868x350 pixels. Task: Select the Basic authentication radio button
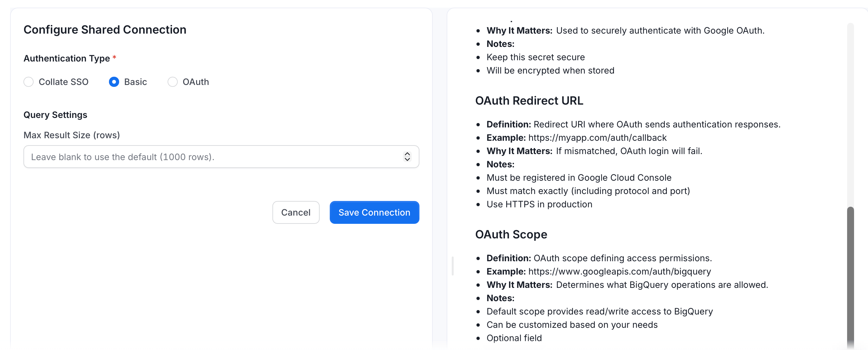pyautogui.click(x=114, y=82)
